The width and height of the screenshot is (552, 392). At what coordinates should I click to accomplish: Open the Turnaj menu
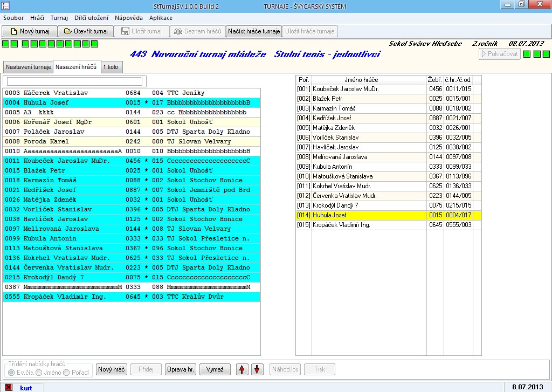coord(59,18)
